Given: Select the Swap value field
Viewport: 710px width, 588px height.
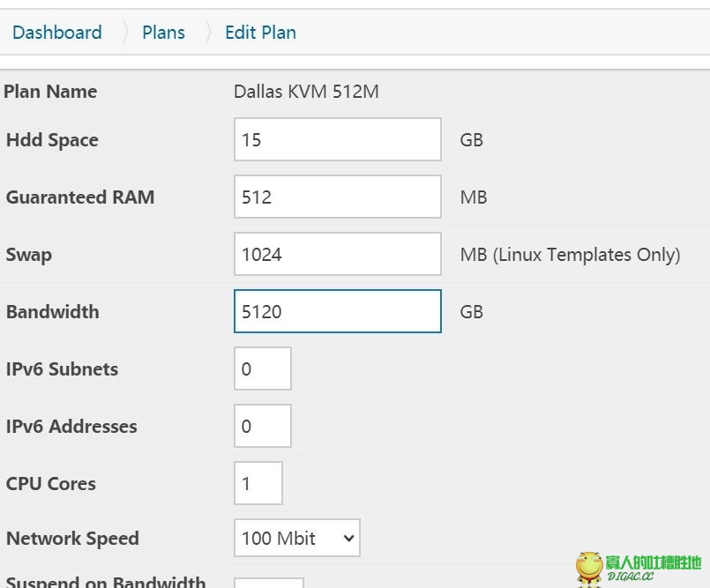Looking at the screenshot, I should point(338,254).
